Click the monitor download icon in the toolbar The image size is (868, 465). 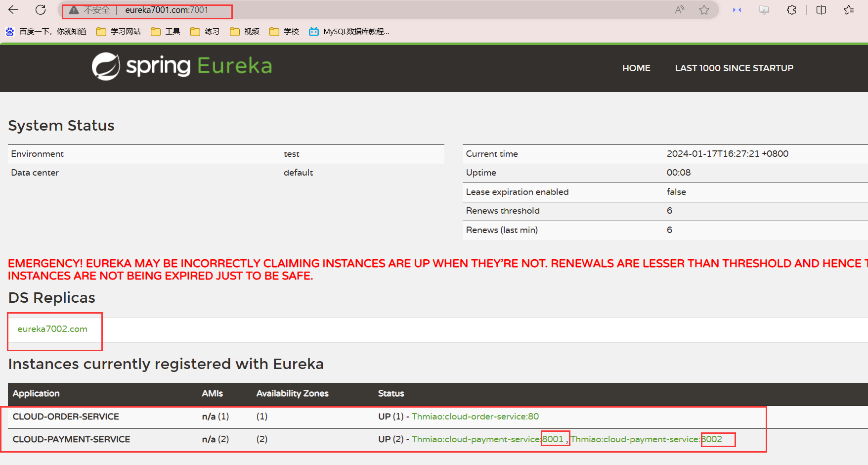(x=764, y=9)
